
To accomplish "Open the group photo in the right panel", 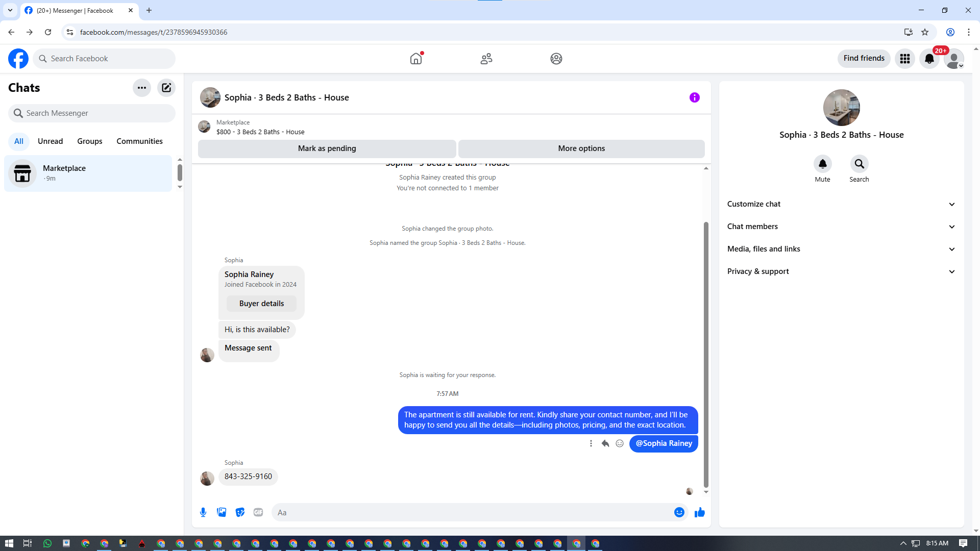I will coord(842,108).
